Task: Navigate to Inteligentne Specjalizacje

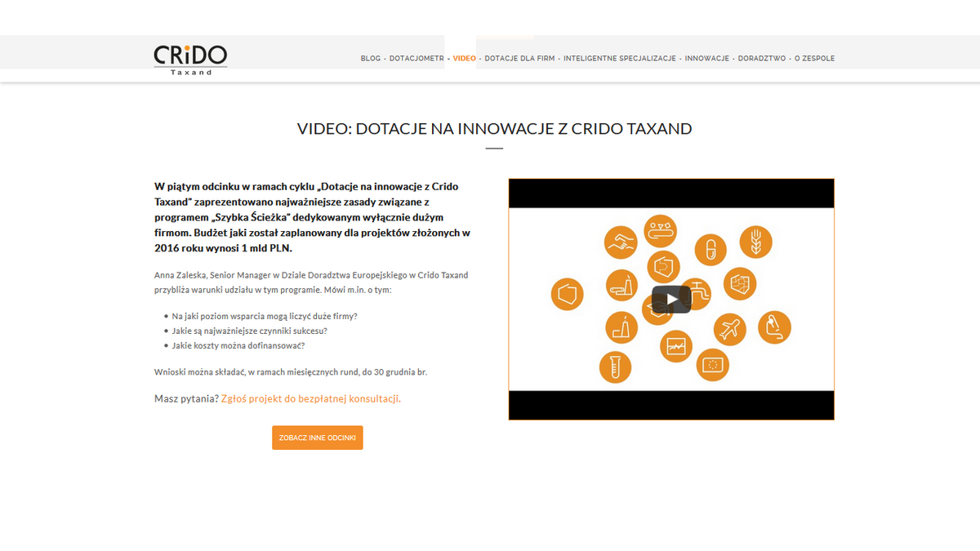Action: click(619, 59)
